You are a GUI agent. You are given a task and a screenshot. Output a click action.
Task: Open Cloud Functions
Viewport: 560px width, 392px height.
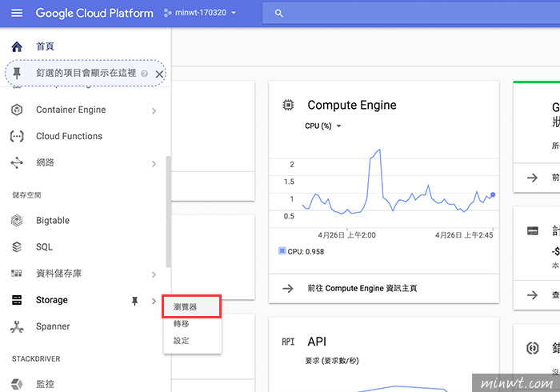(69, 136)
